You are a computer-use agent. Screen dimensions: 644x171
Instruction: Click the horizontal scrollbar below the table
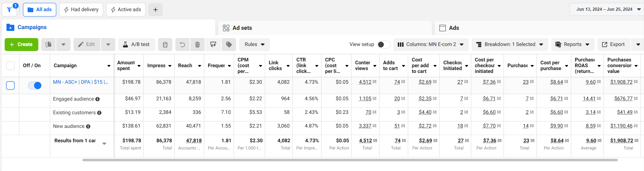[x=350, y=160]
